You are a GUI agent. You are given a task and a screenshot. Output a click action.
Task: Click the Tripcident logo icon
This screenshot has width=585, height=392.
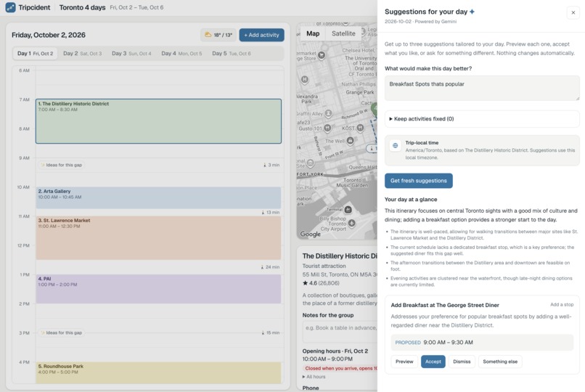click(x=10, y=7)
